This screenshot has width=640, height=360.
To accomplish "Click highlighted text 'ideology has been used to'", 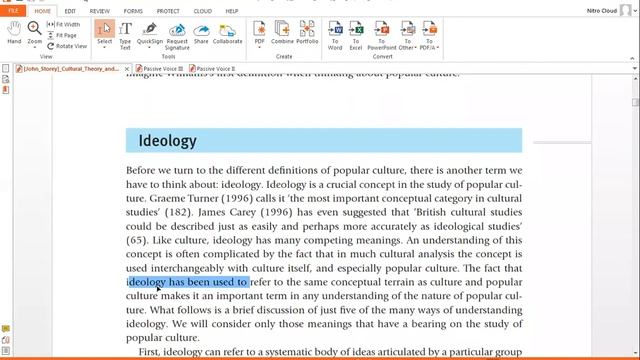I will click(188, 282).
